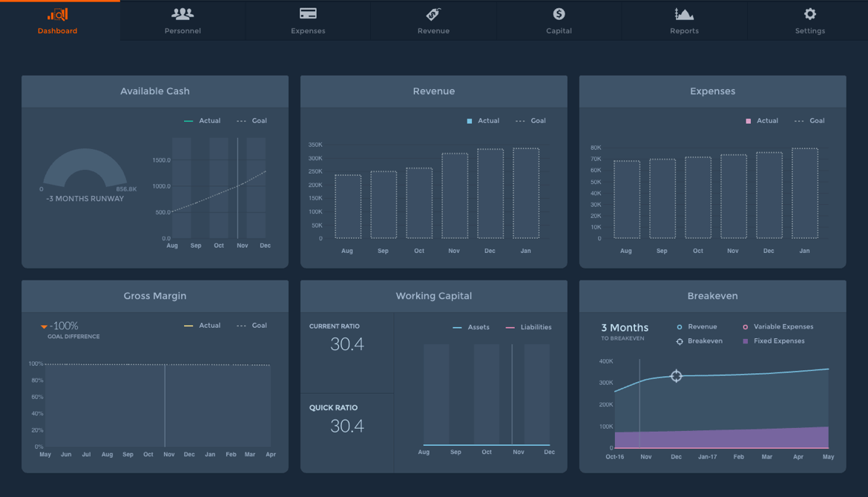Hide Liabilities line in Working Capital legend

528,327
